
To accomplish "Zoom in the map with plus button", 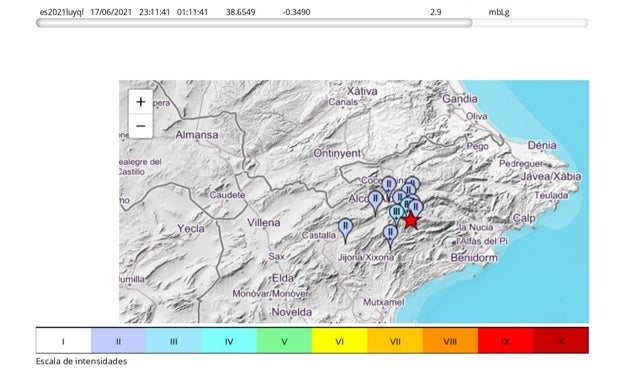I will pos(140,102).
